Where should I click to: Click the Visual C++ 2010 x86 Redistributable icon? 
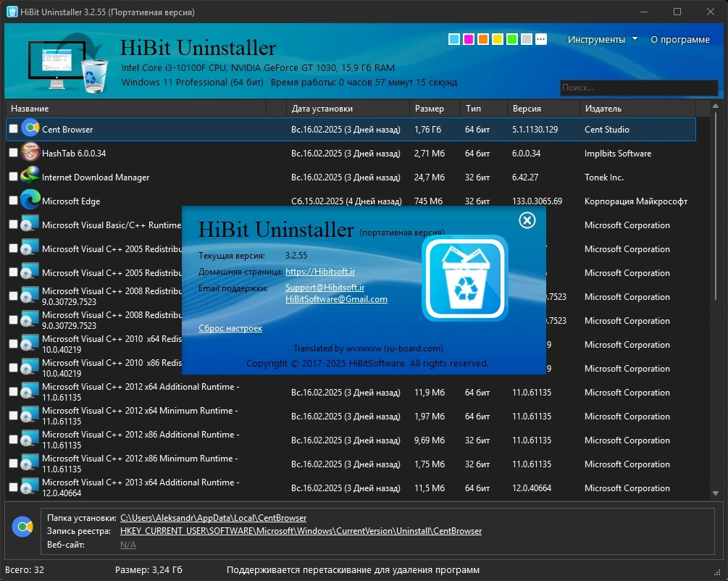(30, 368)
